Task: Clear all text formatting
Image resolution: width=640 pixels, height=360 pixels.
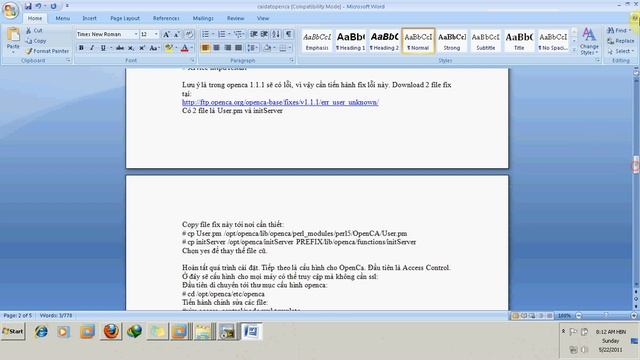Action: pyautogui.click(x=189, y=34)
